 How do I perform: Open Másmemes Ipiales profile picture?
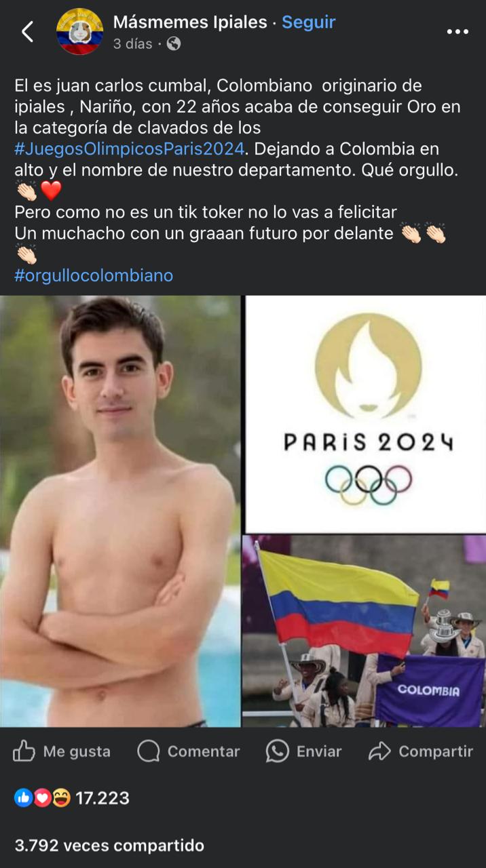[80, 32]
